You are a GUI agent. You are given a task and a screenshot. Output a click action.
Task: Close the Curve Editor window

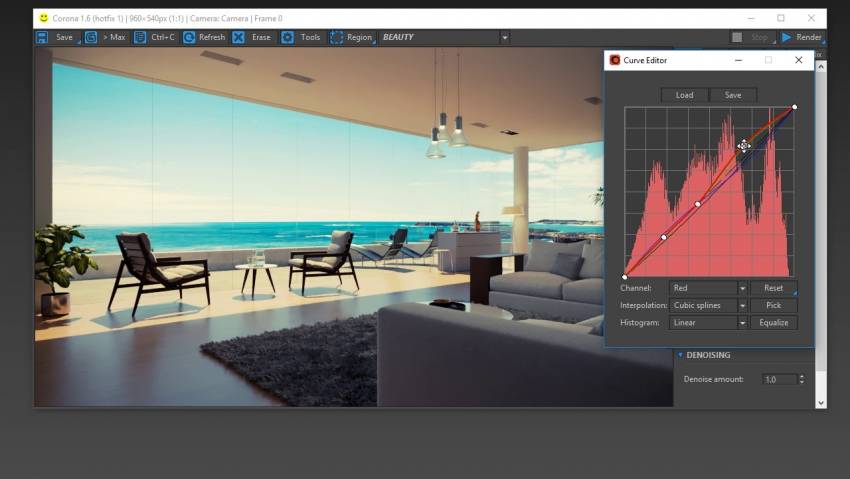coord(799,60)
